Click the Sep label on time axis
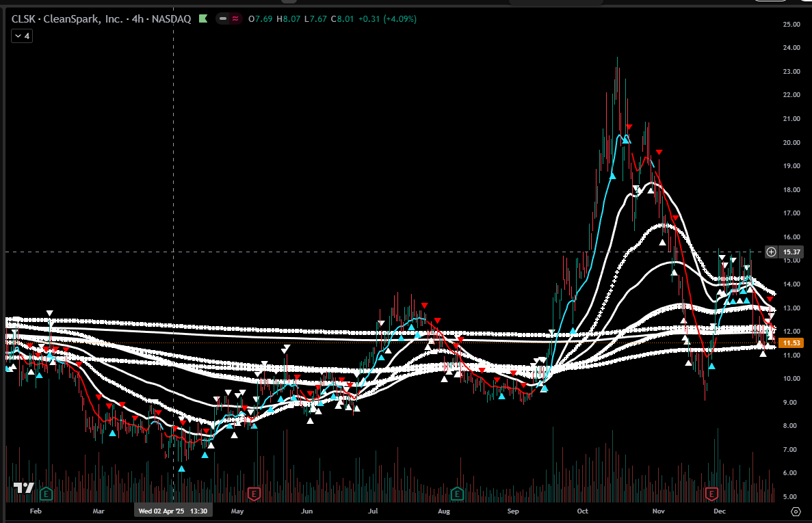Image resolution: width=812 pixels, height=523 pixels. click(513, 511)
